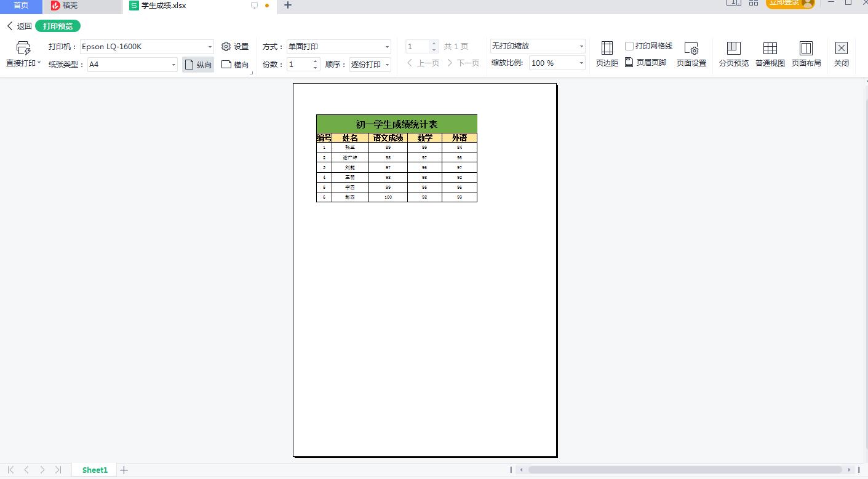Screen dimensions: 868x479
Task: Go to 下一页 next page
Action: click(463, 63)
